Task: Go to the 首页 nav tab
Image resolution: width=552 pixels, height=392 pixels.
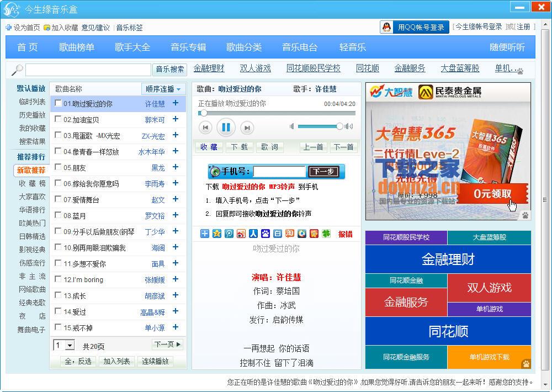Action: (x=28, y=47)
